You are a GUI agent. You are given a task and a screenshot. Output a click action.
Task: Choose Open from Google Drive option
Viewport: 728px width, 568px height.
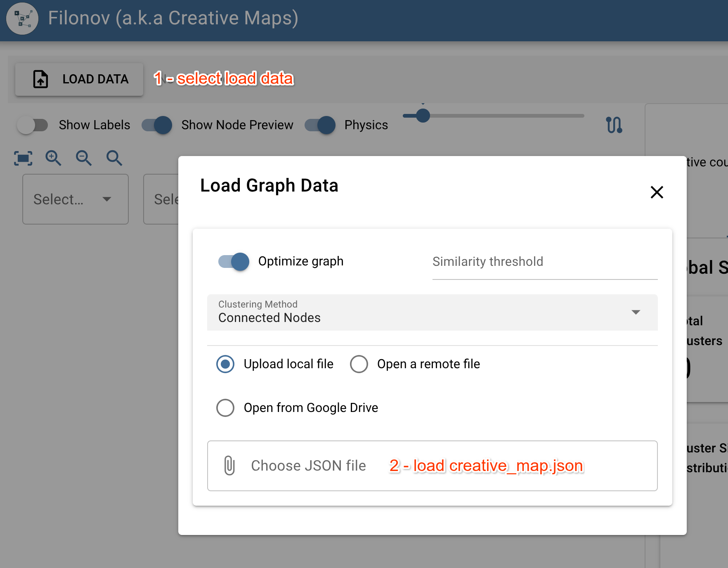click(x=225, y=408)
